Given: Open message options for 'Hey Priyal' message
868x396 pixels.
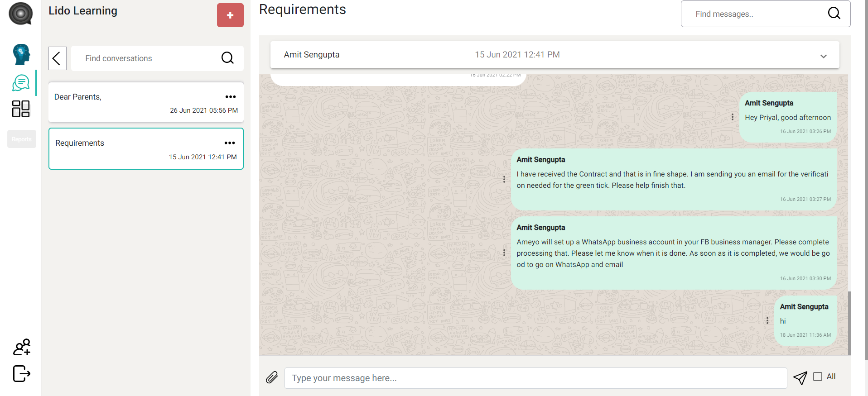Looking at the screenshot, I should point(733,117).
